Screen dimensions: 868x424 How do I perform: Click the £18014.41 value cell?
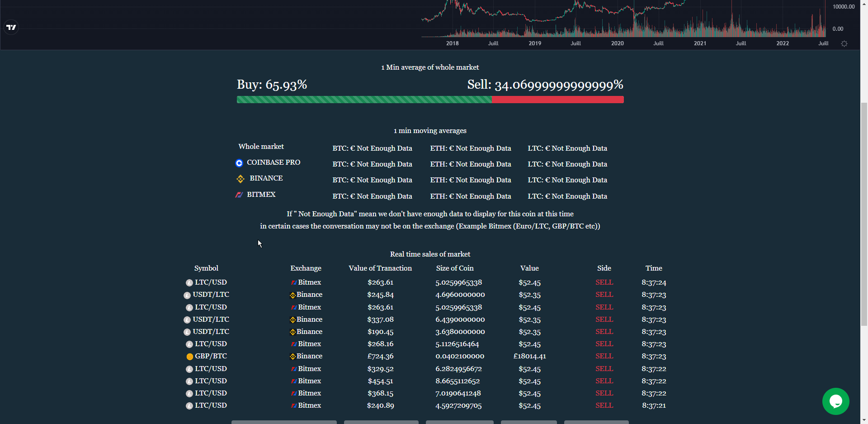(529, 357)
